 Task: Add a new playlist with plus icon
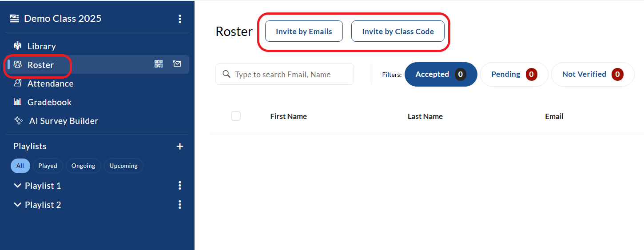[x=180, y=147]
